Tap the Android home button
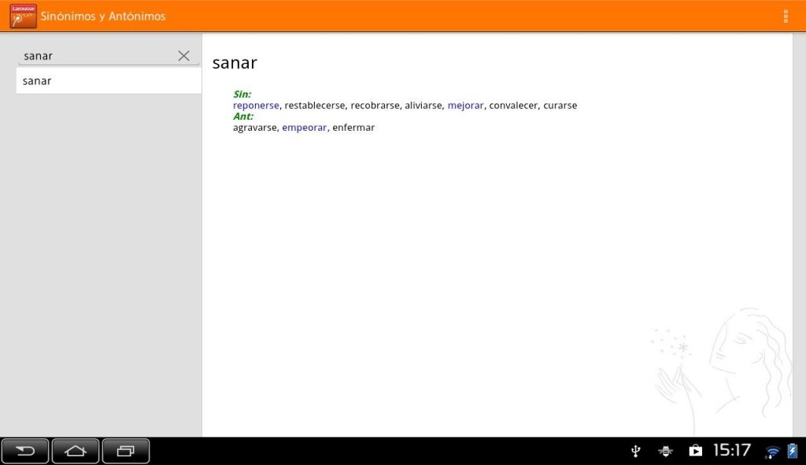This screenshot has height=465, width=806. pyautogui.click(x=76, y=451)
